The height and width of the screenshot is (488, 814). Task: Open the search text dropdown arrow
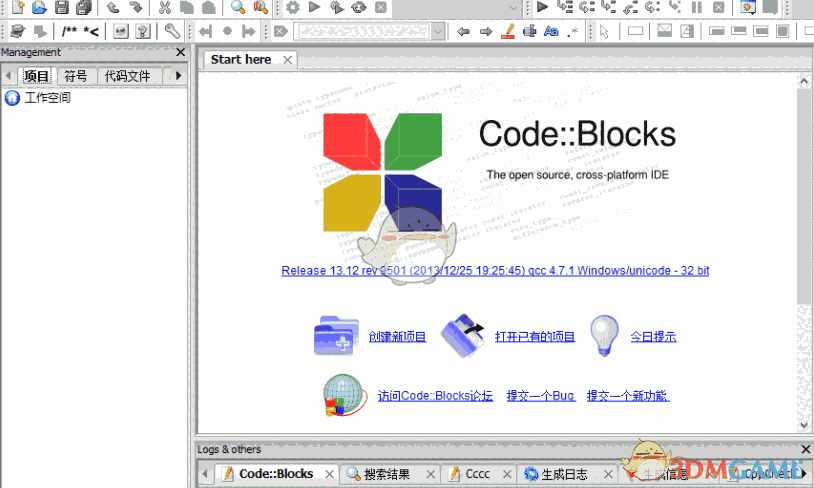click(439, 32)
